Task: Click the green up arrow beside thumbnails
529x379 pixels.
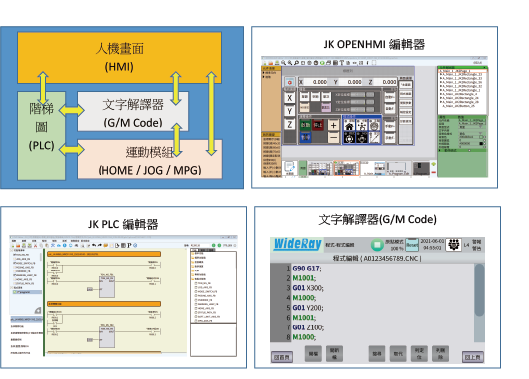Action: (x=434, y=164)
